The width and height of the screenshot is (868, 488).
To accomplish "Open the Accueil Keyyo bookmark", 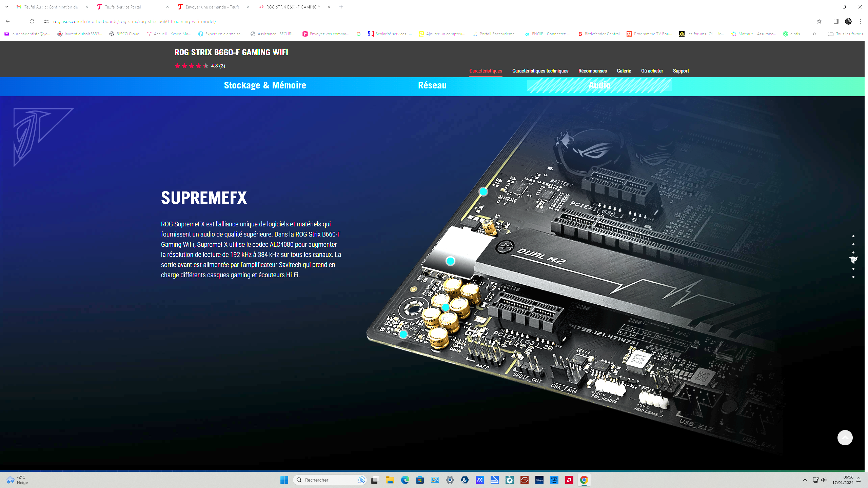I will pos(169,34).
